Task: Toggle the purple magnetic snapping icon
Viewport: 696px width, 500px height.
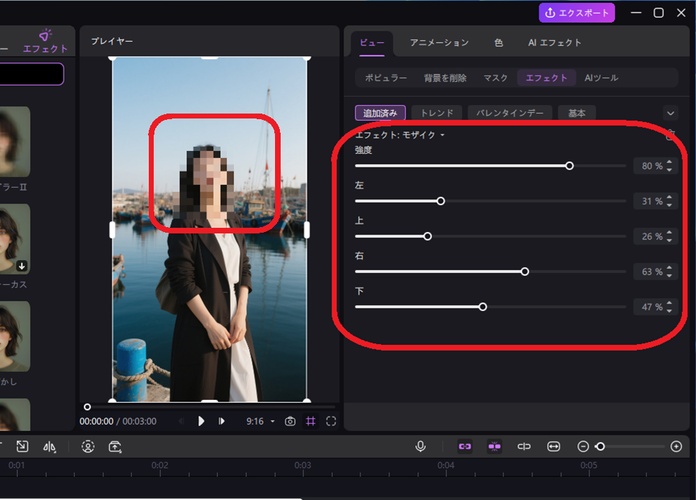Action: point(494,446)
